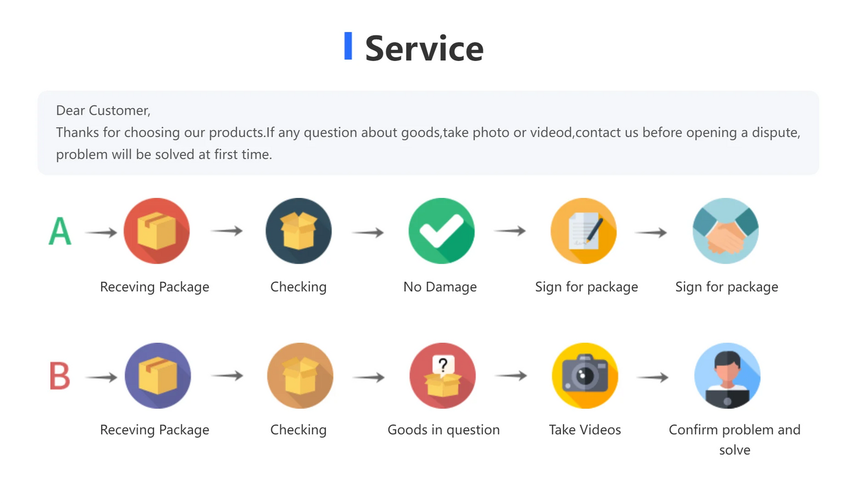This screenshot has height=504, width=854.
Task: Click the red question-mark box icon
Action: point(443,376)
